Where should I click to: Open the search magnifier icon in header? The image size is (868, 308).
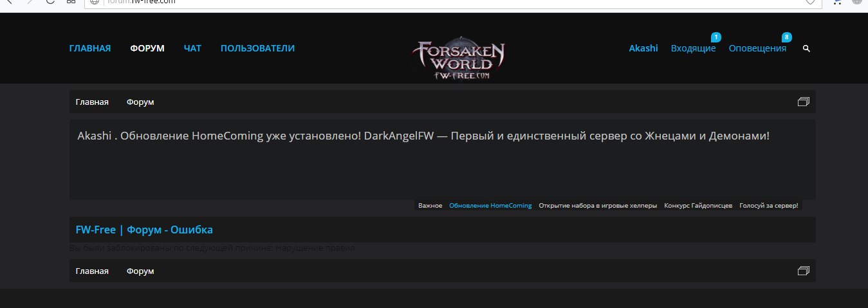pyautogui.click(x=807, y=48)
